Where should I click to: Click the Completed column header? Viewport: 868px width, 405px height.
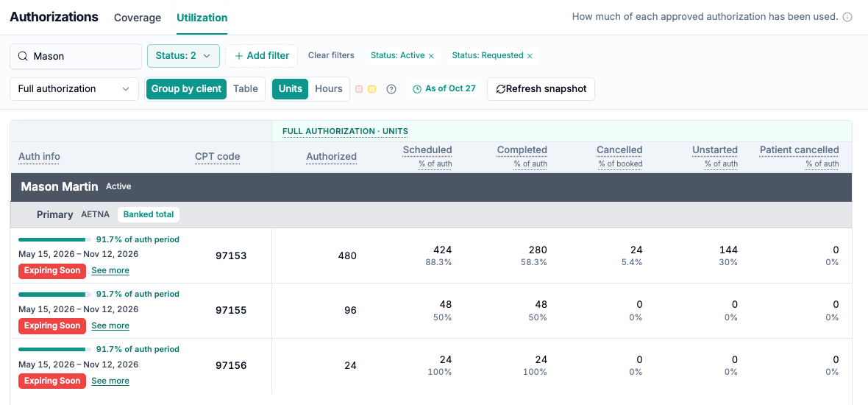coord(522,149)
